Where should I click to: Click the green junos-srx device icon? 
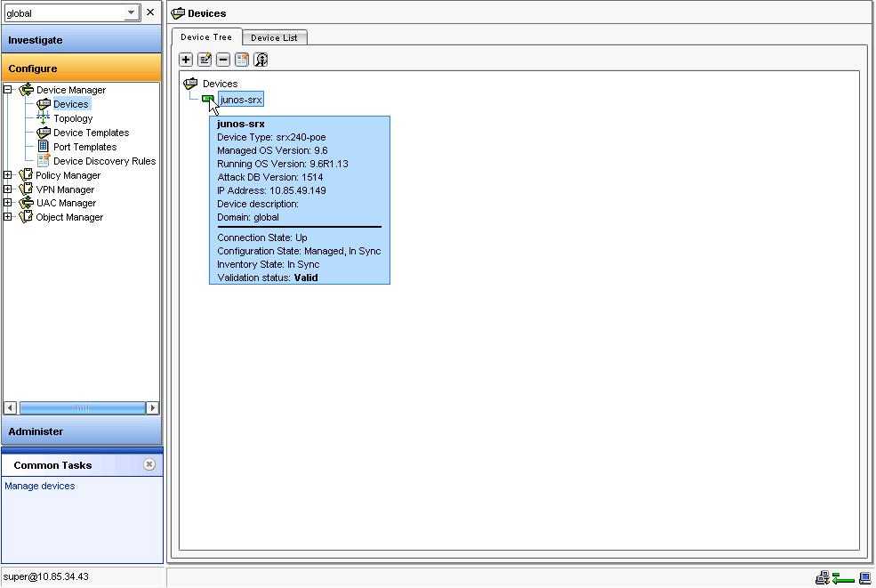click(x=208, y=99)
